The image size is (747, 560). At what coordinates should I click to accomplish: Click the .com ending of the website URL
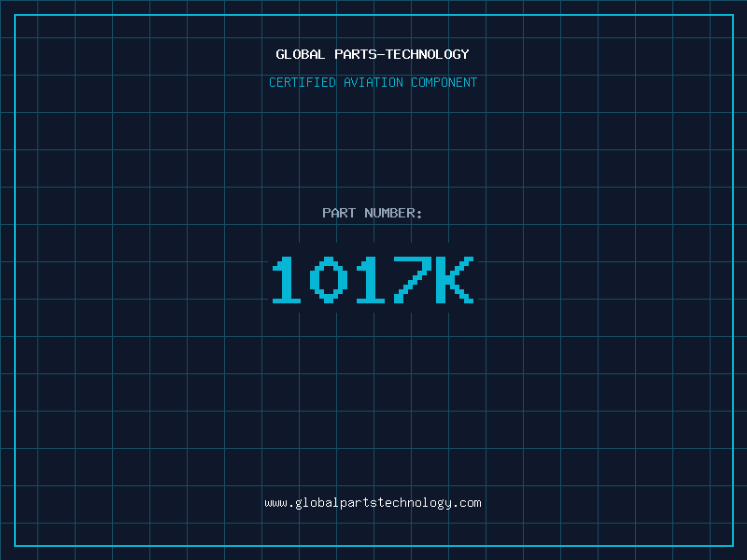click(x=467, y=503)
